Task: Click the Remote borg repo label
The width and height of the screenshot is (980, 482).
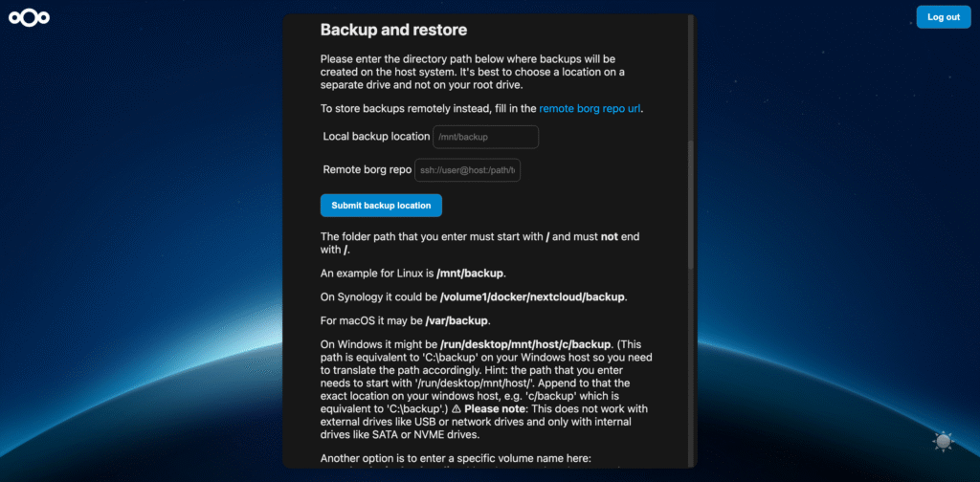Action: [x=367, y=170]
